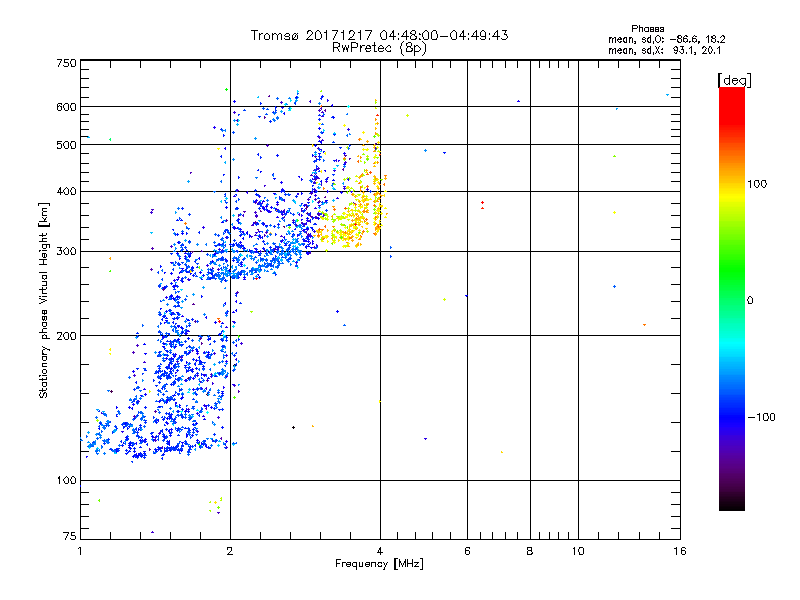Image resolution: width=800 pixels, height=600 pixels.
Task: Click the x-axis tick label '8'
Action: [x=530, y=551]
